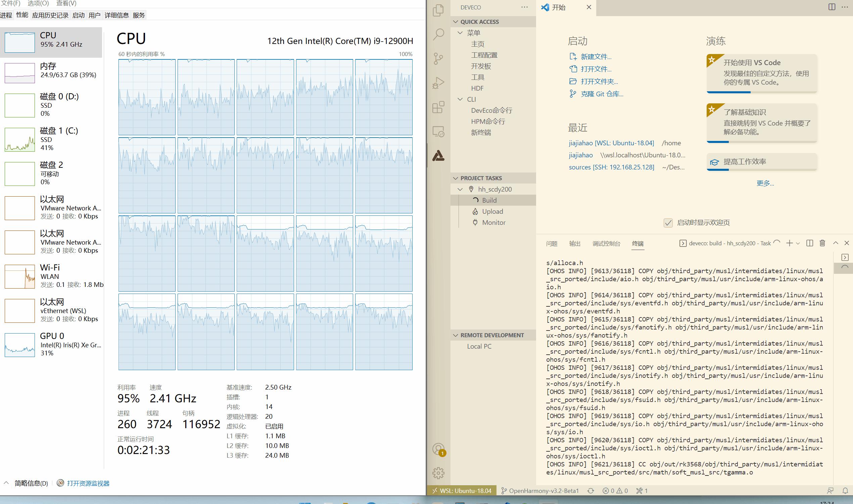
Task: Open the Extensions view icon
Action: (x=438, y=107)
